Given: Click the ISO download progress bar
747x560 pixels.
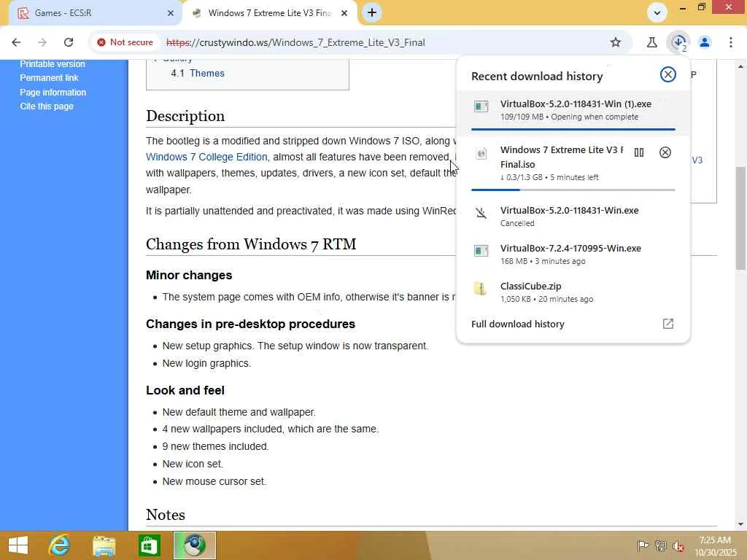Looking at the screenshot, I should [573, 190].
